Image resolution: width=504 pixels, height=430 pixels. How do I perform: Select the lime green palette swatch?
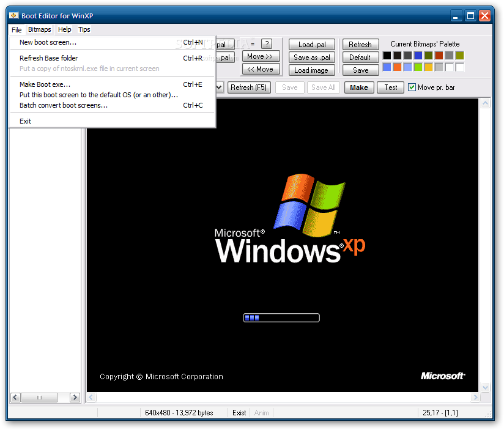(418, 67)
